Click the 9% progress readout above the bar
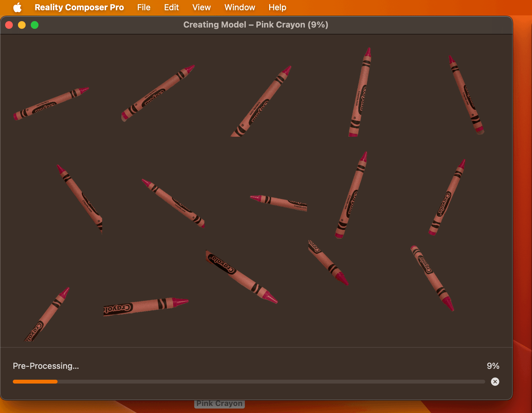Image resolution: width=532 pixels, height=413 pixels. pyautogui.click(x=493, y=366)
